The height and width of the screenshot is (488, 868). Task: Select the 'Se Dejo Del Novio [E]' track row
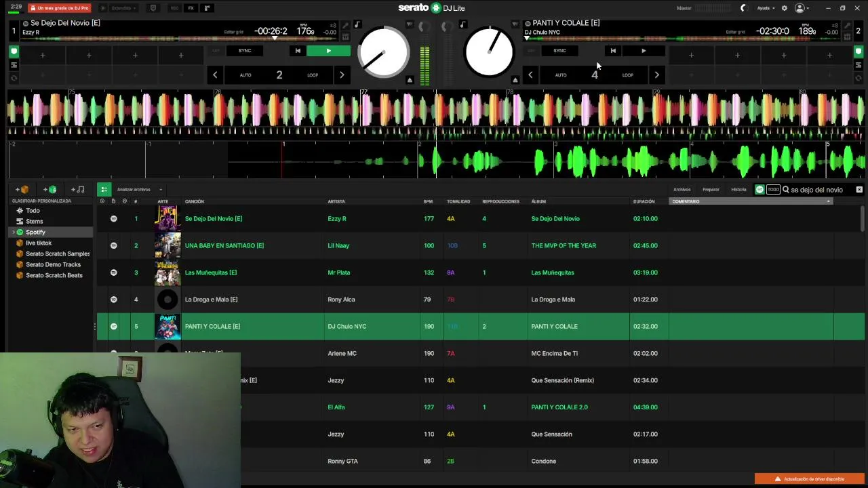click(x=480, y=219)
